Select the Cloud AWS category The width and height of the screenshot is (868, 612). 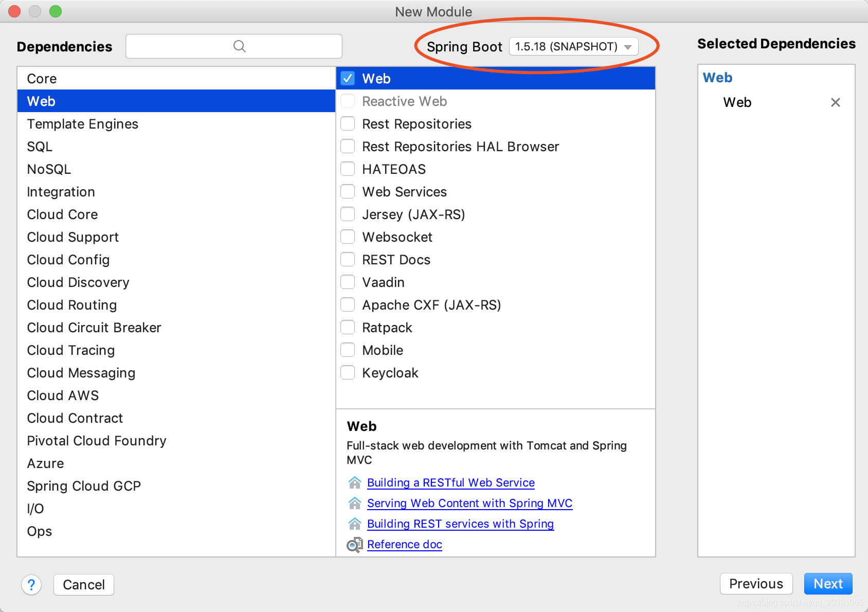pos(176,395)
